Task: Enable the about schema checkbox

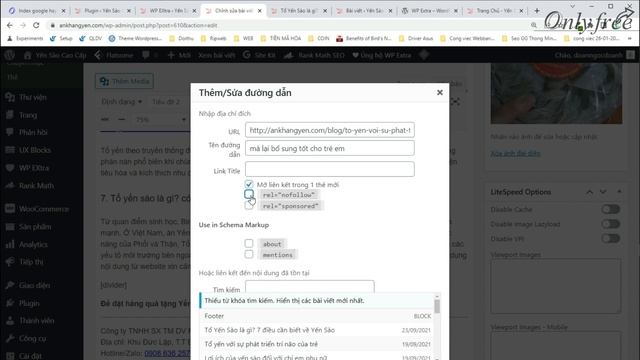Action: 249,243
